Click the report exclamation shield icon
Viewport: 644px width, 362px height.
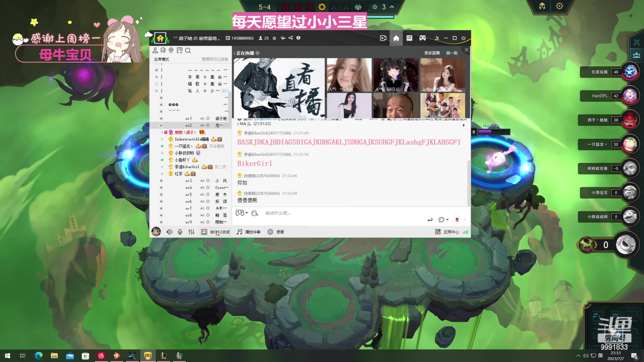point(298,38)
